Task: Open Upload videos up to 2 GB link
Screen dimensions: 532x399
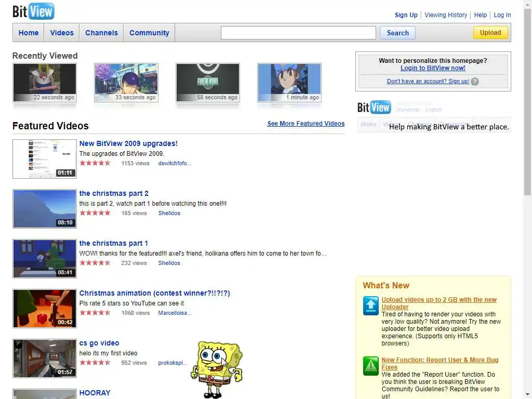Action: tap(438, 303)
